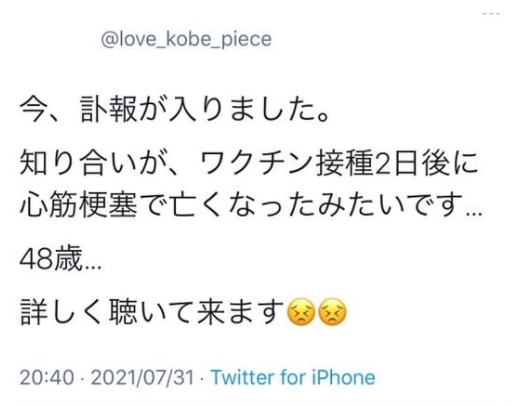
Task: Click the 20:40 timestamp
Action: pos(47,378)
